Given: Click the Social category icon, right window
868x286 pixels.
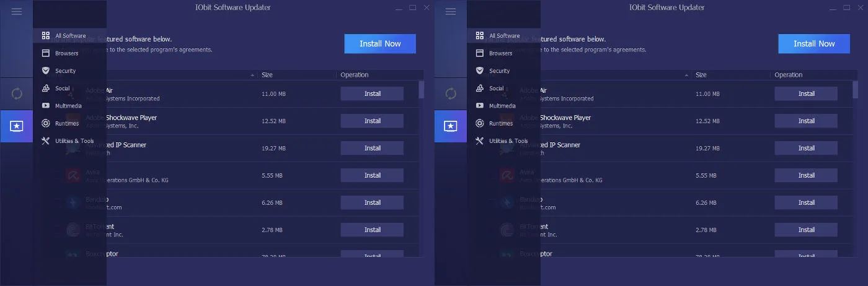Looking at the screenshot, I should point(480,88).
